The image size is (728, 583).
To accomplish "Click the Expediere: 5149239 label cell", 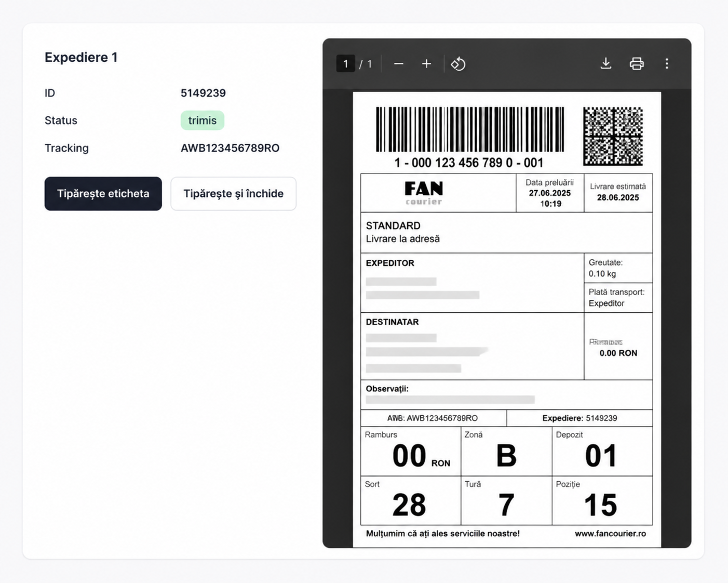I will tap(579, 418).
